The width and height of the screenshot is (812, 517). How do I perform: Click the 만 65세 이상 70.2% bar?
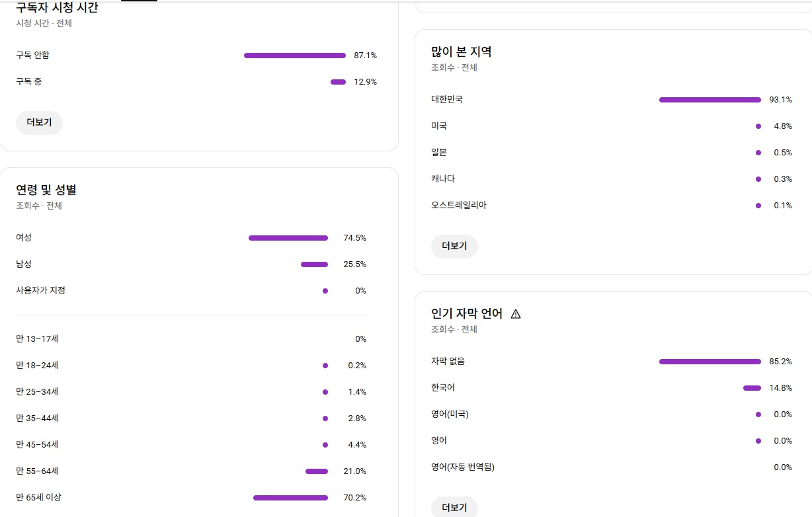(x=290, y=498)
